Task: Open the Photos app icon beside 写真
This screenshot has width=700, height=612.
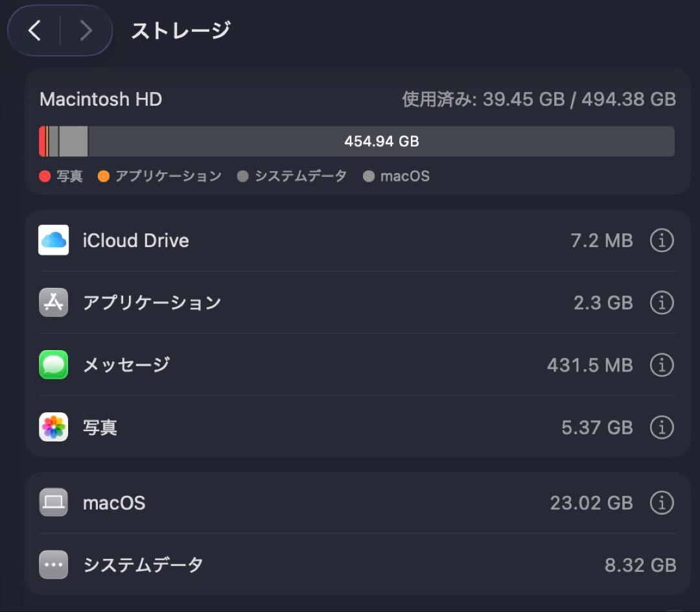Action: click(x=53, y=427)
